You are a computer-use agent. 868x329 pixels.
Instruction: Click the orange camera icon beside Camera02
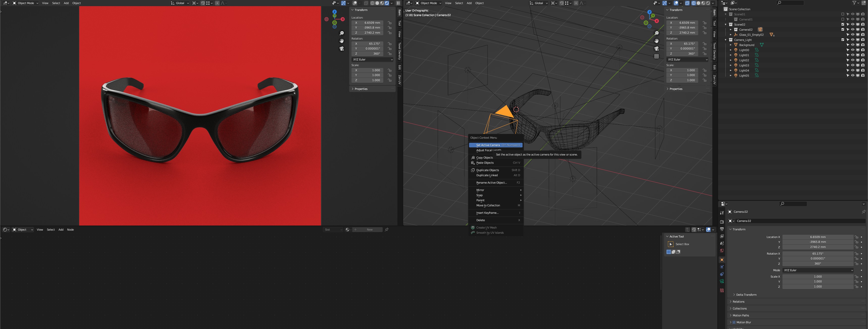760,30
